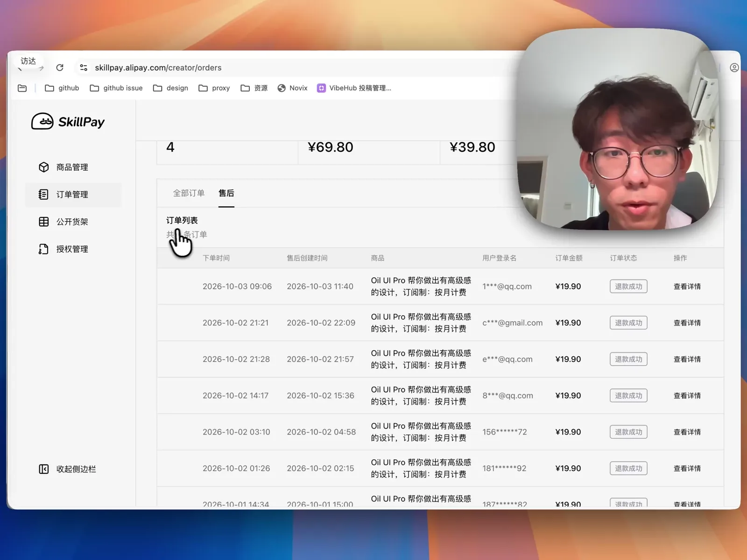The width and height of the screenshot is (747, 560).
Task: Open the github bookmark folder
Action: [x=62, y=88]
